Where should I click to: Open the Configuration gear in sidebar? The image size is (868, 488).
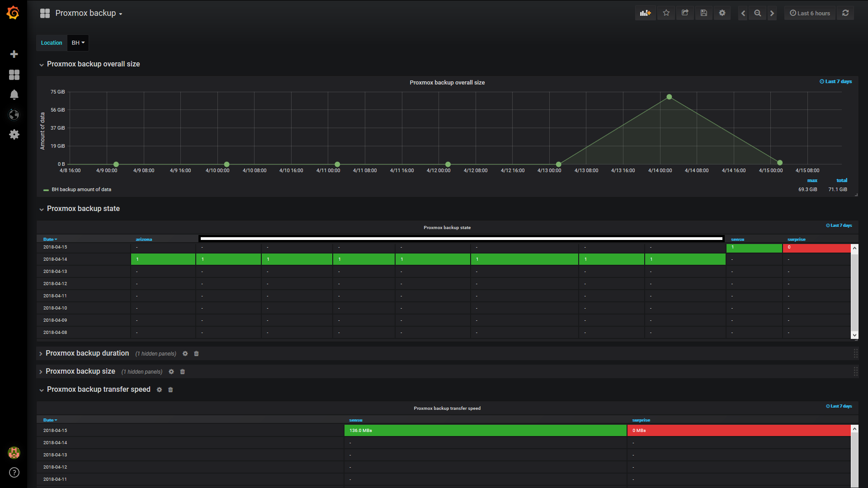(x=14, y=135)
